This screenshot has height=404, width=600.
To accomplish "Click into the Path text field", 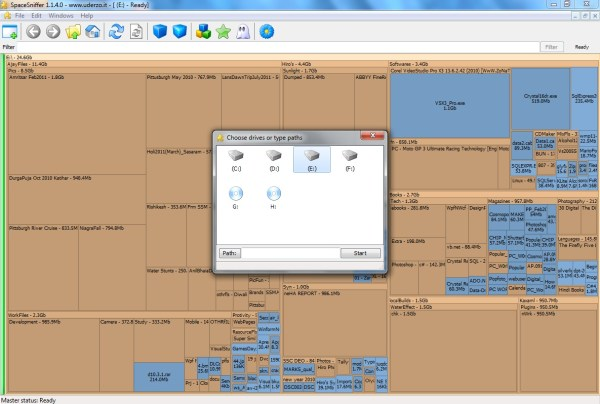I will coord(291,253).
